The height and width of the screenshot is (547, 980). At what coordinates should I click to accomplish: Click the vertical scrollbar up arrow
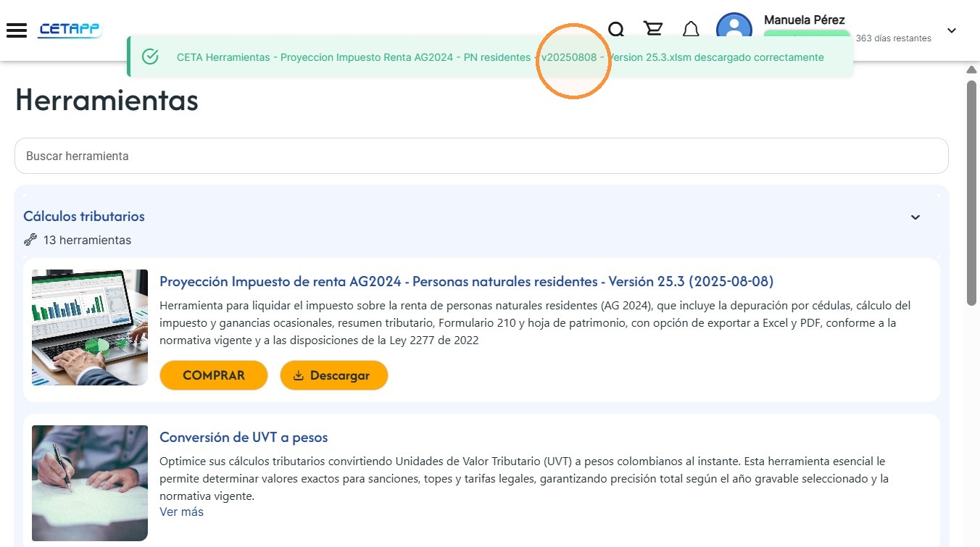click(x=971, y=70)
